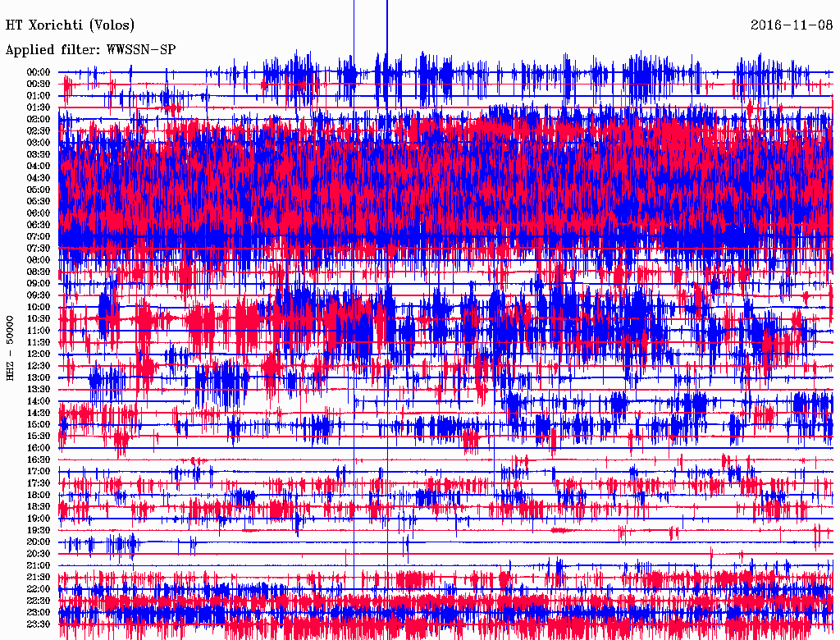The image size is (840, 640).
Task: Click the 2016-11-08 date text
Action: (x=791, y=25)
